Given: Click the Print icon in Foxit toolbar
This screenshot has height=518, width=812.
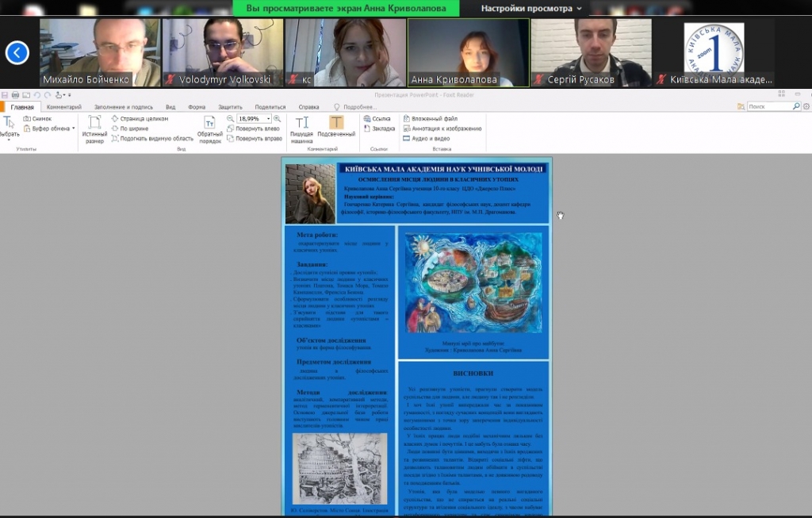Looking at the screenshot, I should [16, 94].
